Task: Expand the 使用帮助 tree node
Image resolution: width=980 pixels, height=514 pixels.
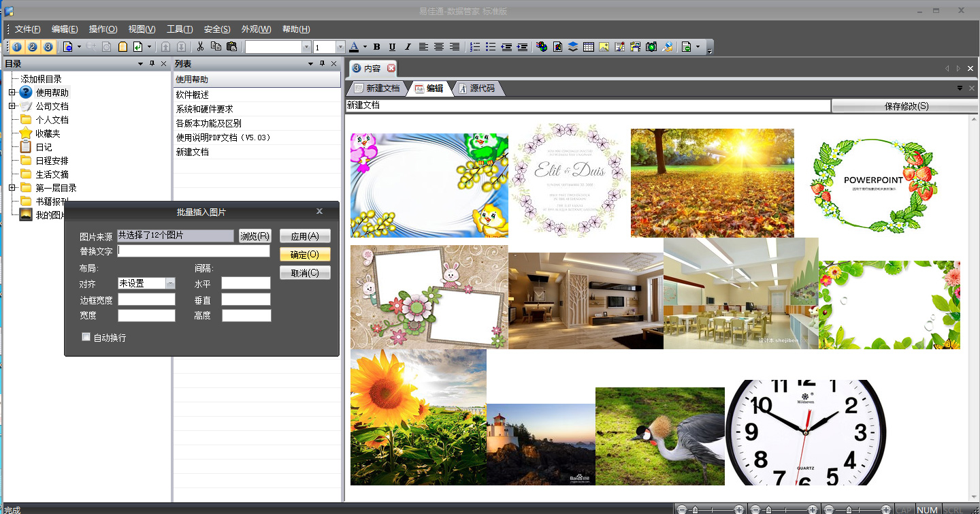Action: 12,93
